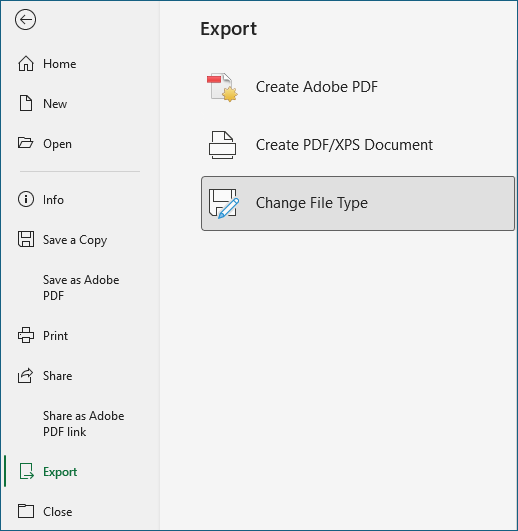Select the Export label in sidebar

(x=60, y=472)
